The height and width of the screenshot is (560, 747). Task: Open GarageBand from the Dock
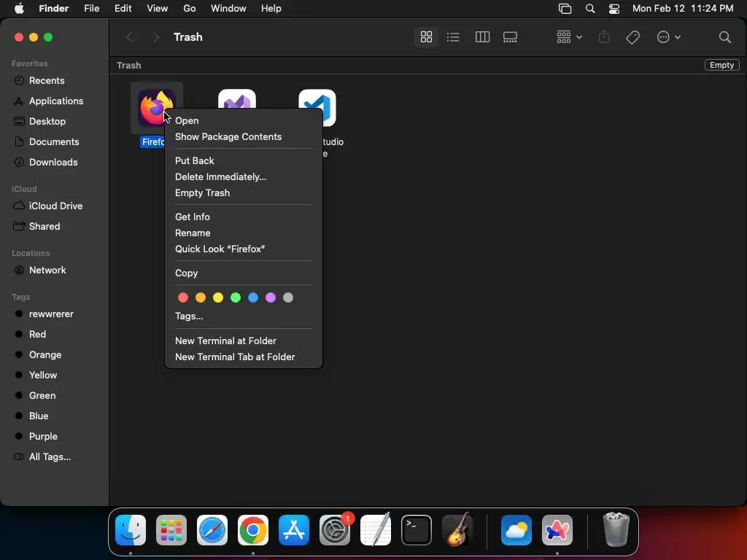tap(457, 530)
